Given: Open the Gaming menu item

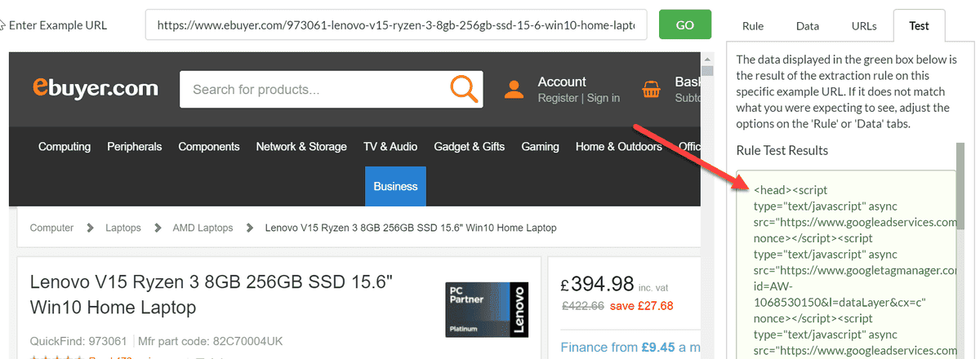Looking at the screenshot, I should coord(540,147).
